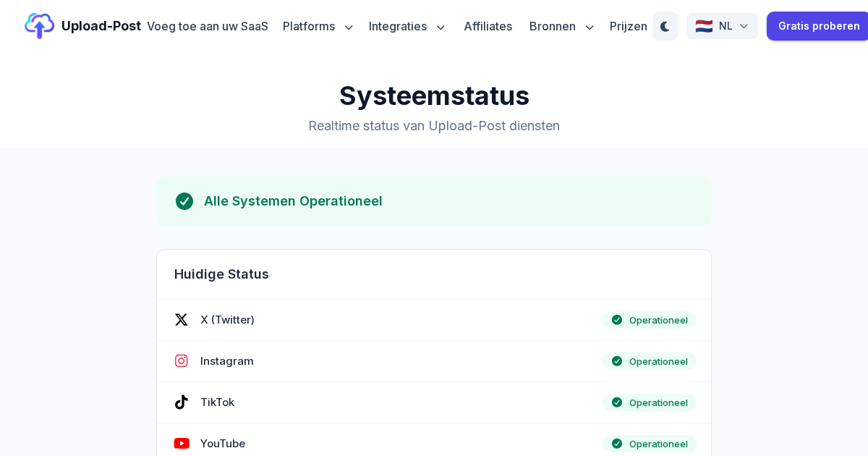Viewport: 868px width, 456px height.
Task: Click the X (Twitter) Operationeel status badge
Action: point(650,320)
